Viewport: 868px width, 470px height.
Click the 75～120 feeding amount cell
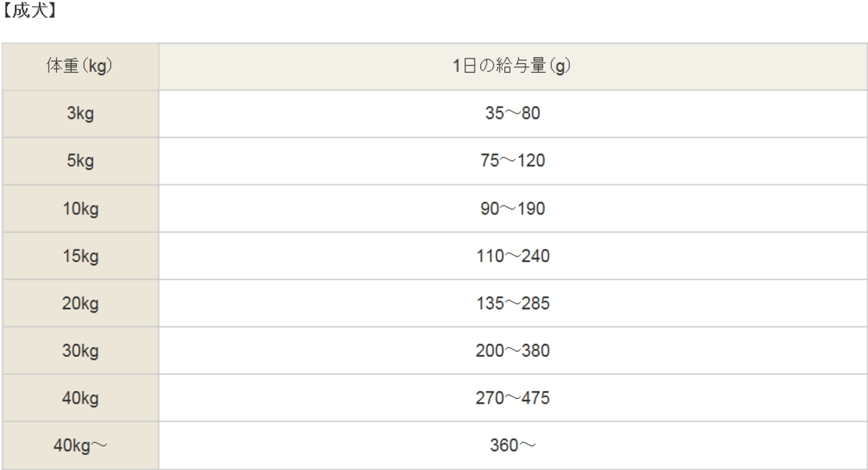(512, 162)
